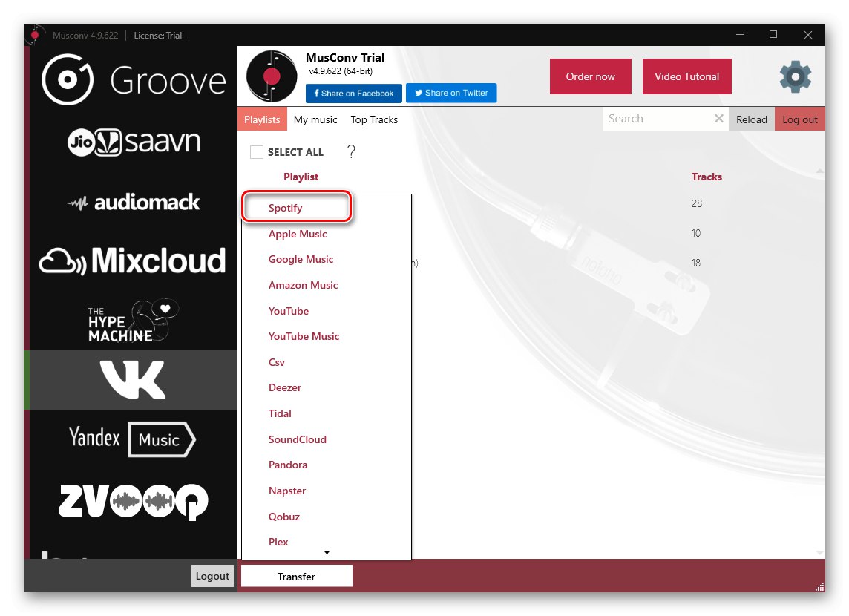This screenshot has width=849, height=616.
Task: Select Tidal in the list
Action: point(280,413)
